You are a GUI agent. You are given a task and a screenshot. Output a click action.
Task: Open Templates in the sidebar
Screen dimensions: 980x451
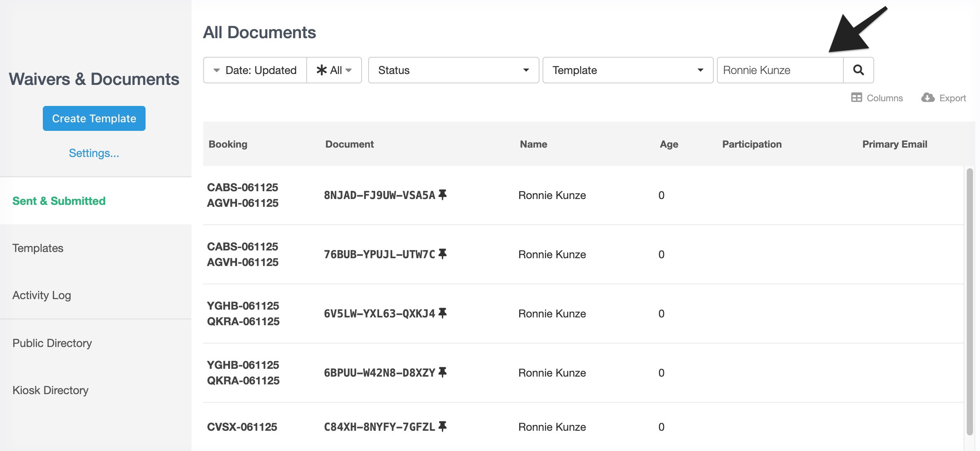pos(38,248)
